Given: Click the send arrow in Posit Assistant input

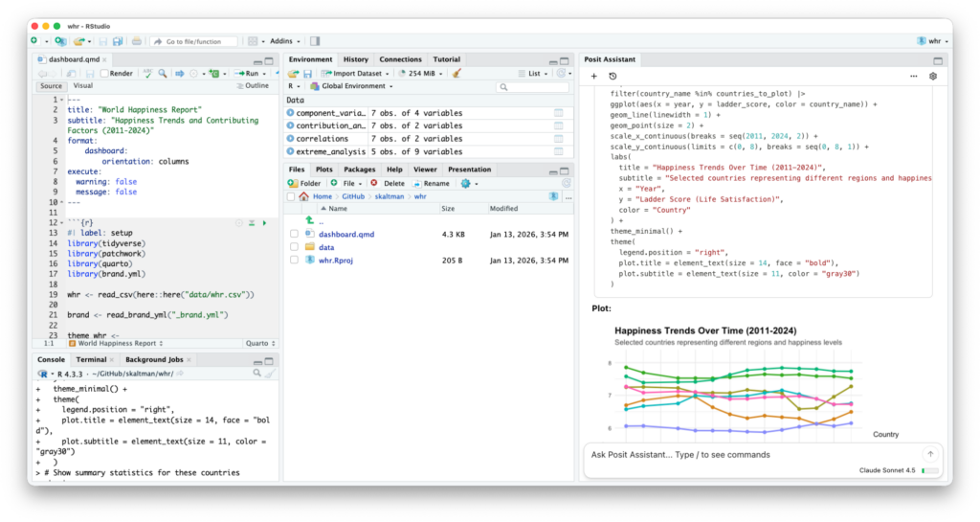Looking at the screenshot, I should pyautogui.click(x=930, y=455).
